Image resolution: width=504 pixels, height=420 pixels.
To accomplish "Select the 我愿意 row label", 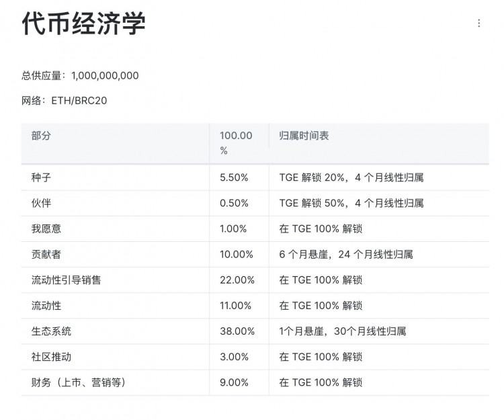I will pyautogui.click(x=46, y=228).
